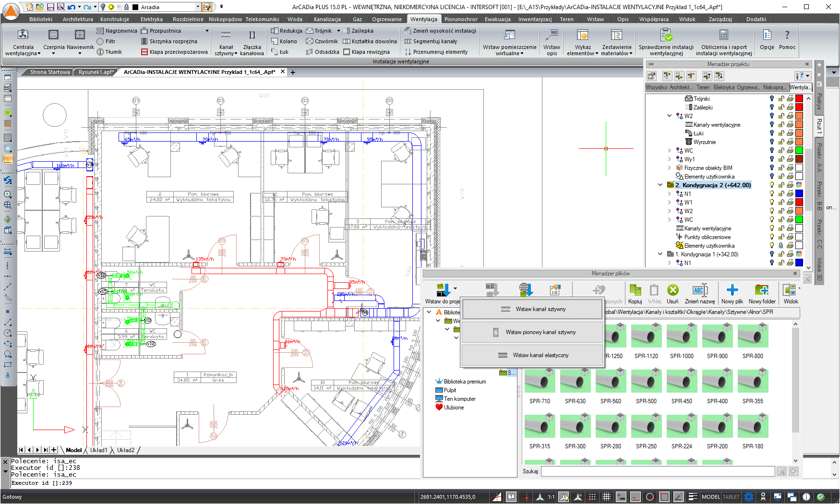This screenshot has width=840, height=504.
Task: Click the Szukaj search field
Action: tap(658, 471)
